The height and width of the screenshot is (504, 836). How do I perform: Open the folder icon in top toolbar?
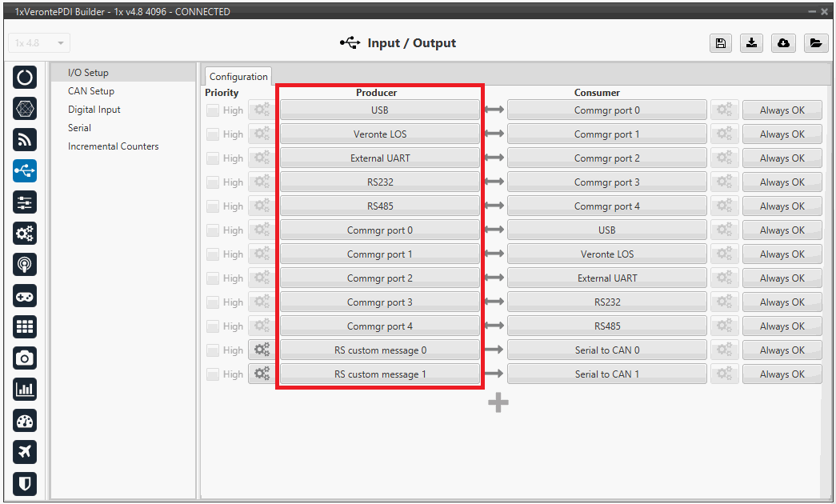(814, 43)
